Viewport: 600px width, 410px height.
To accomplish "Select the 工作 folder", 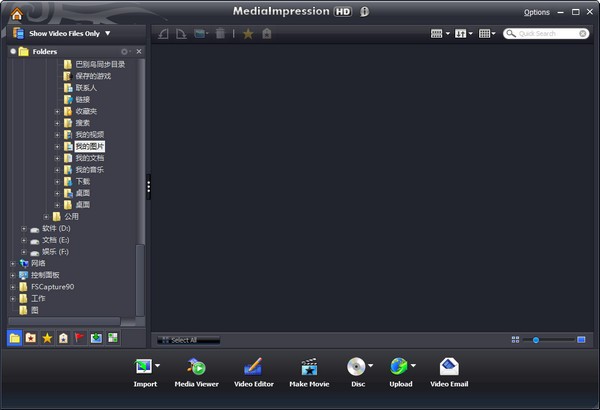I will point(38,299).
